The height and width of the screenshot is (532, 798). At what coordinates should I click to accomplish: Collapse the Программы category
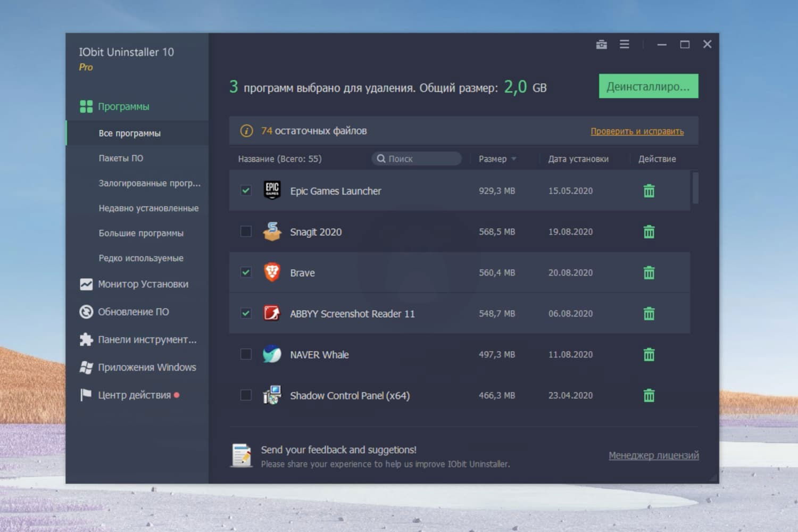pos(87,106)
